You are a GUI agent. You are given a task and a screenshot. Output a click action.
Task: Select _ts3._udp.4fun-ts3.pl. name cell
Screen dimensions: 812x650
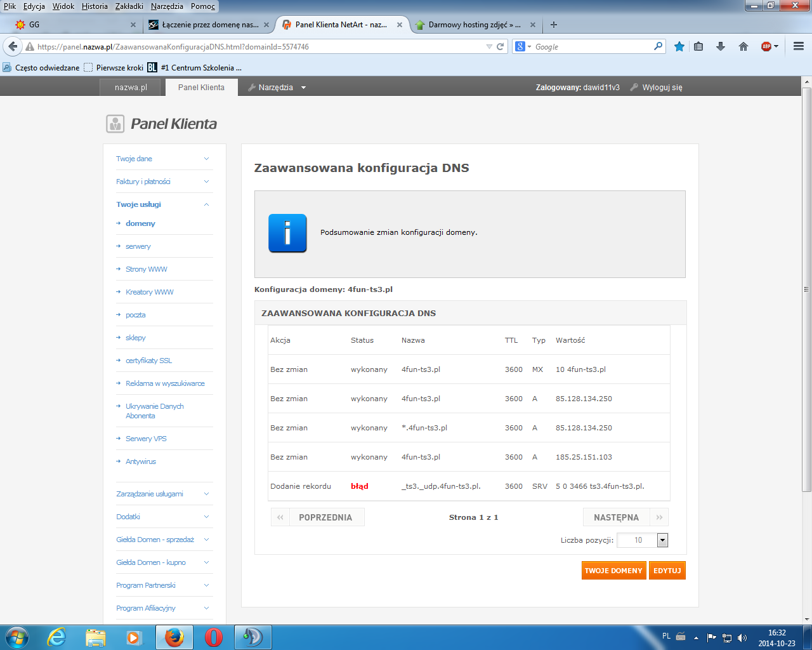pyautogui.click(x=441, y=486)
